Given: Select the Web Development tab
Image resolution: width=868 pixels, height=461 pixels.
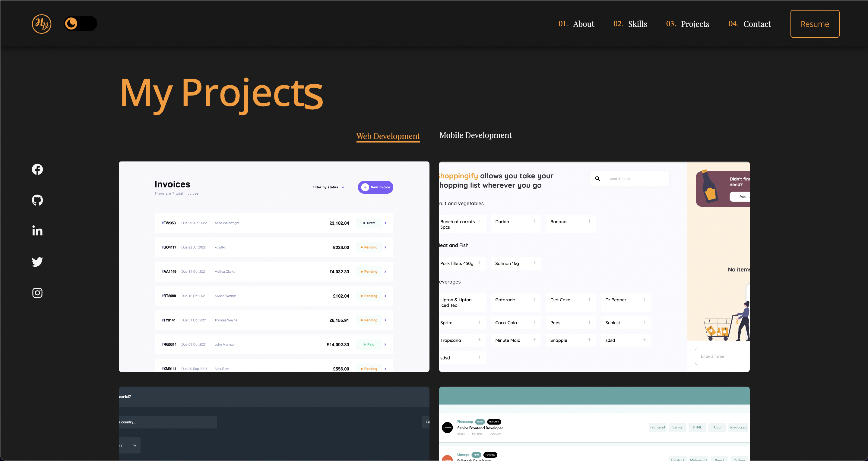Looking at the screenshot, I should [x=388, y=136].
